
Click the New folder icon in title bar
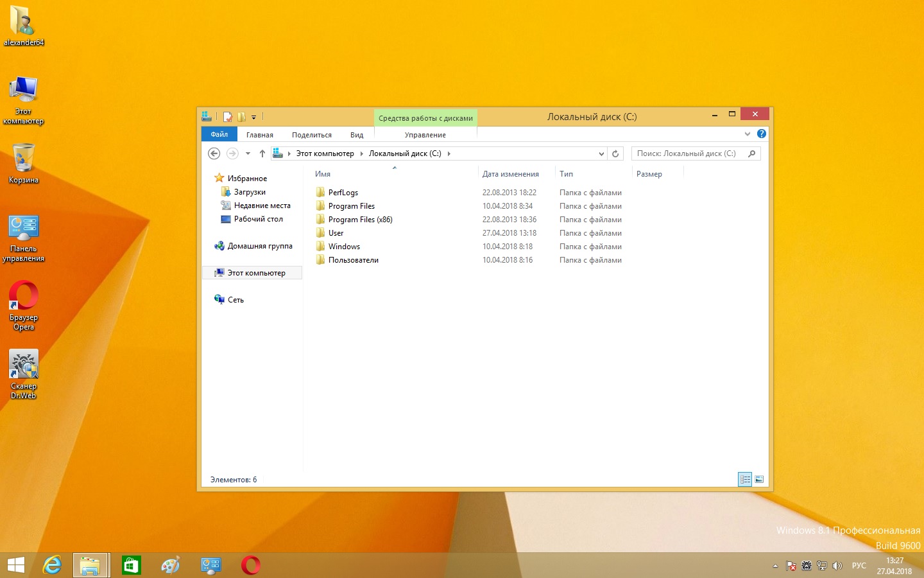point(241,117)
